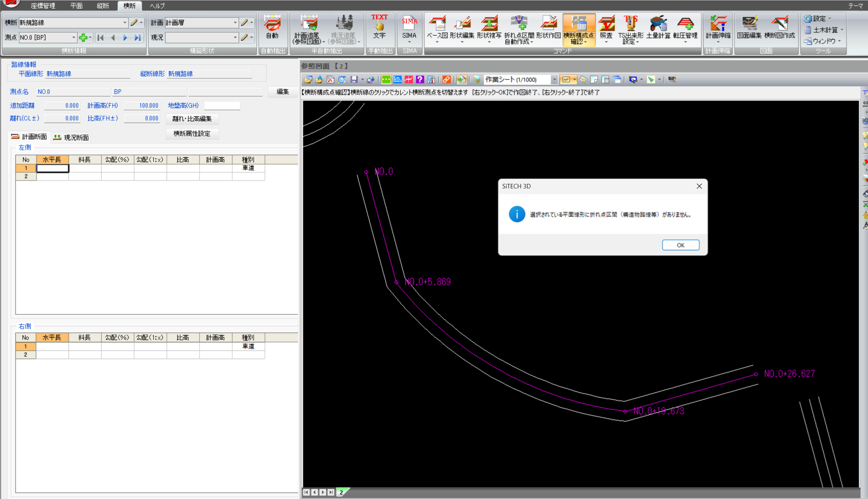Click the 離れ・比高編集 button
Viewport: 868px width, 499px height.
click(x=192, y=119)
